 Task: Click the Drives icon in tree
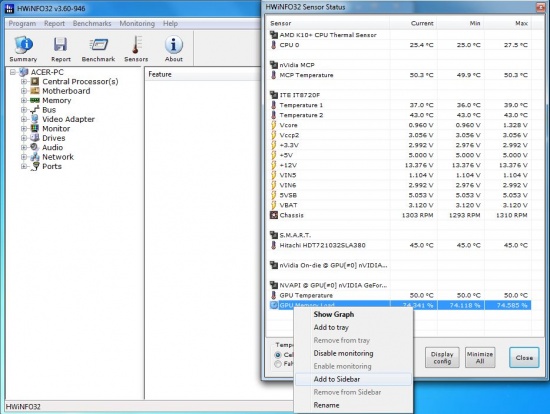pos(35,138)
